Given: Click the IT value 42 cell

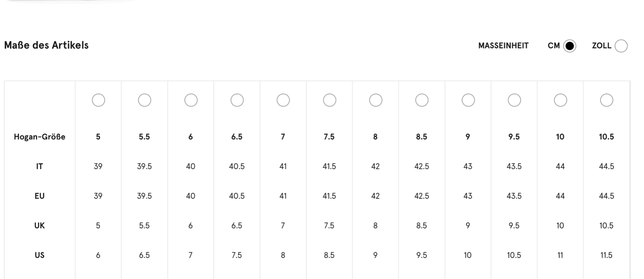Looking at the screenshot, I should pos(375,166).
